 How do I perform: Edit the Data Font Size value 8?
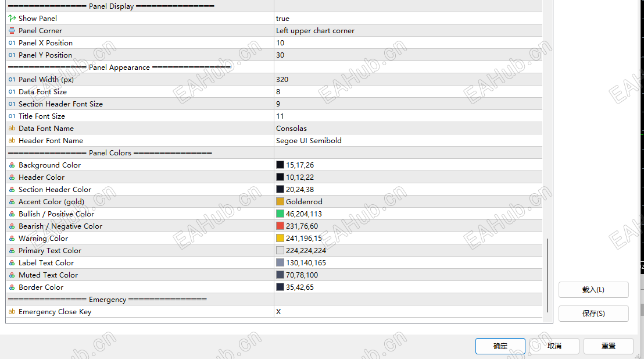point(408,92)
